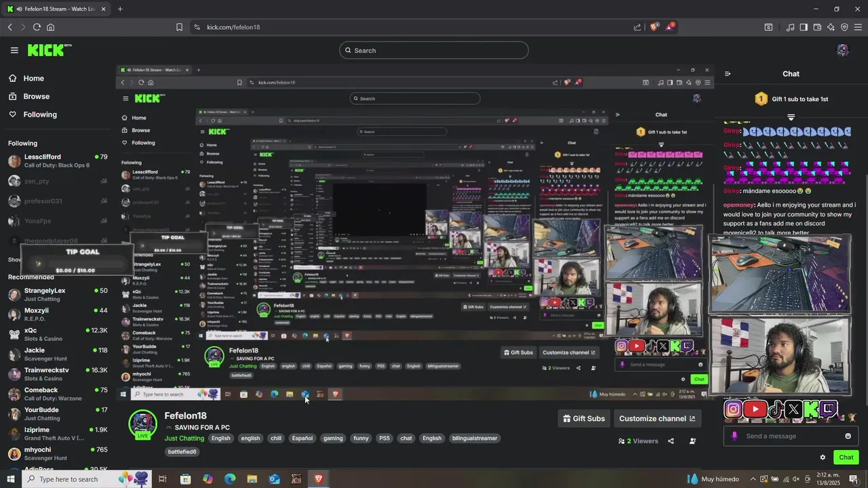Go back to previous page
This screenshot has height=488, width=868.
9,27
